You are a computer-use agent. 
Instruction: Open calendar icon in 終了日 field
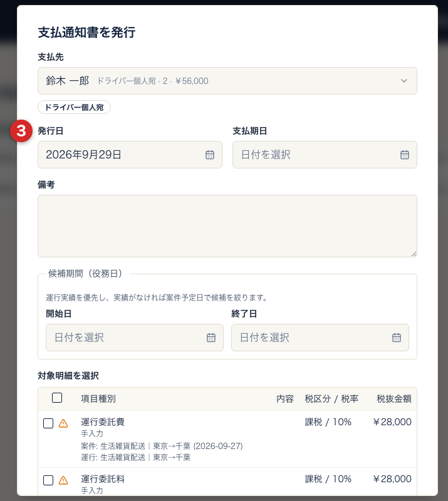pos(397,338)
